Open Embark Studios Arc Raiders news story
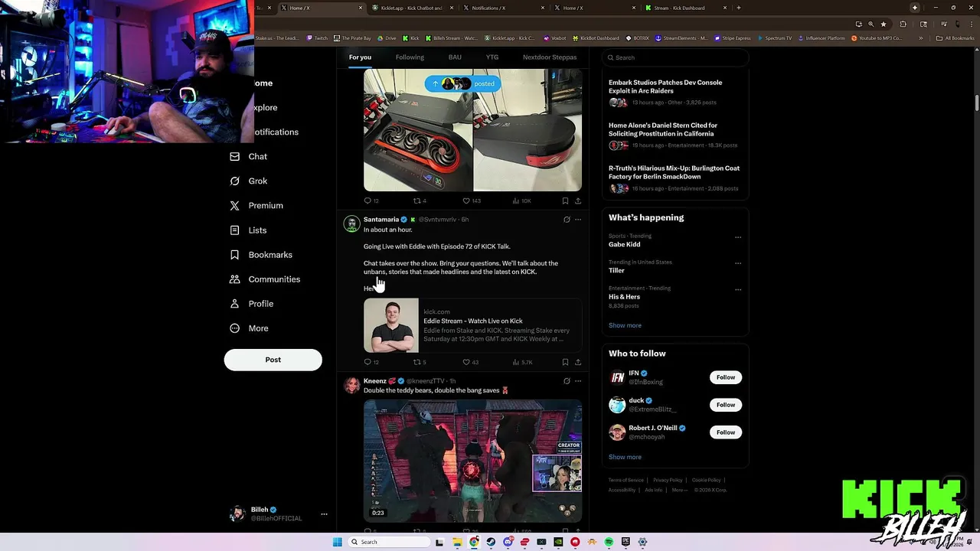This screenshot has width=980, height=551. coord(675,92)
